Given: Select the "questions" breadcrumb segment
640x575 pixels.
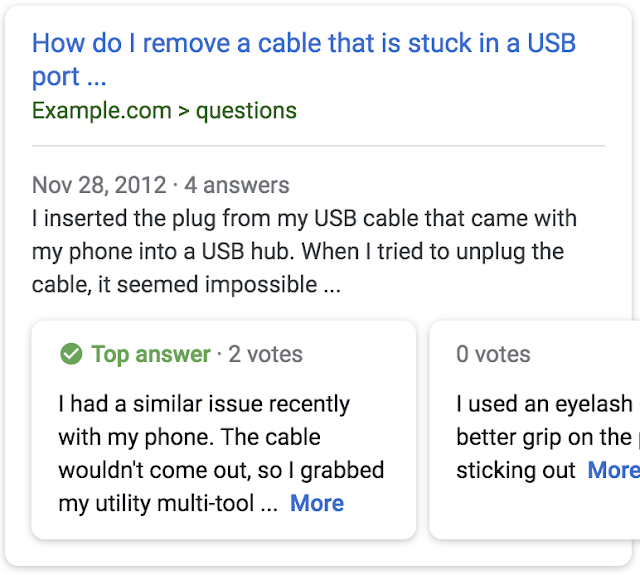Looking at the screenshot, I should [x=246, y=110].
